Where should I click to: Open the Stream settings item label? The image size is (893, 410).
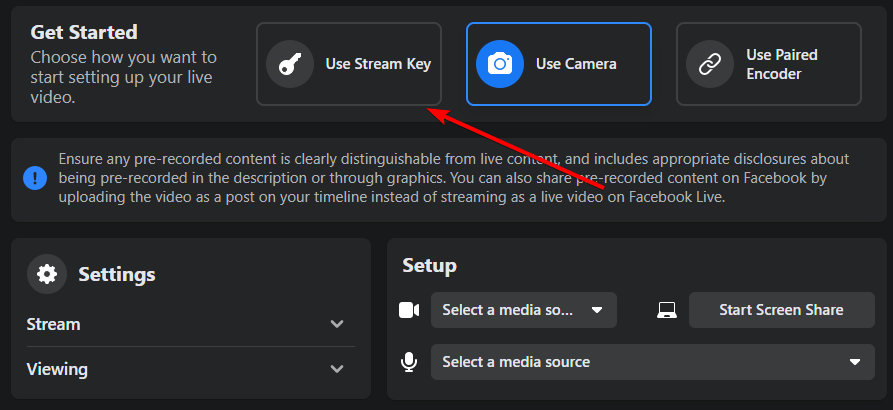[54, 324]
